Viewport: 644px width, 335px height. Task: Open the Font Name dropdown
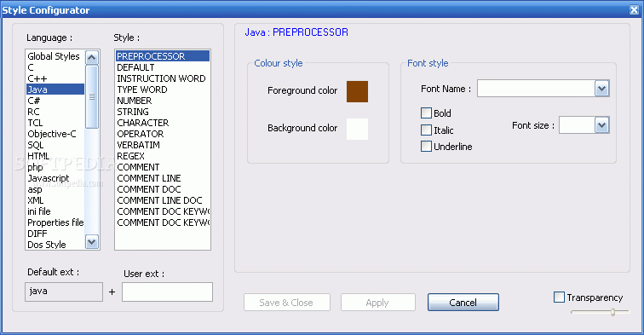pos(601,89)
